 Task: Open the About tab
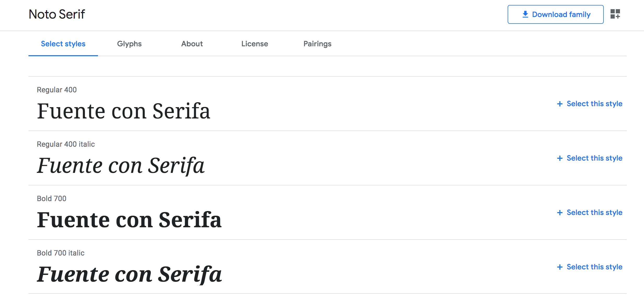coord(192,44)
